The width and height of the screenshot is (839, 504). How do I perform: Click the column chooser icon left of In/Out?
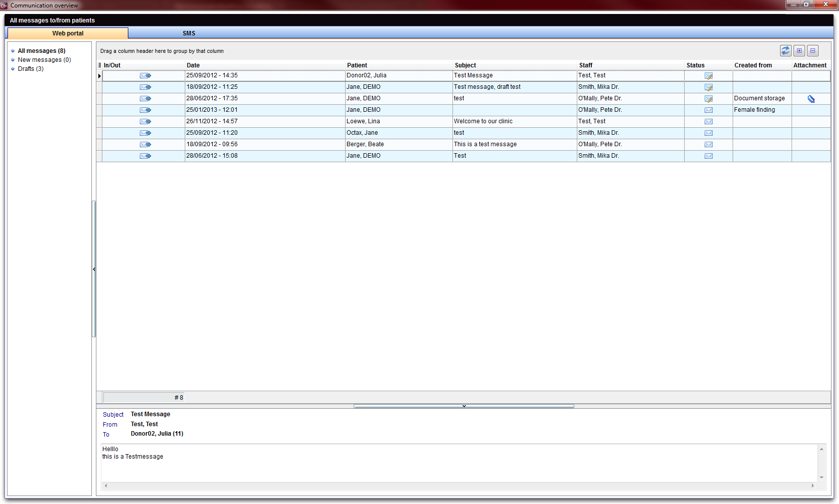99,65
